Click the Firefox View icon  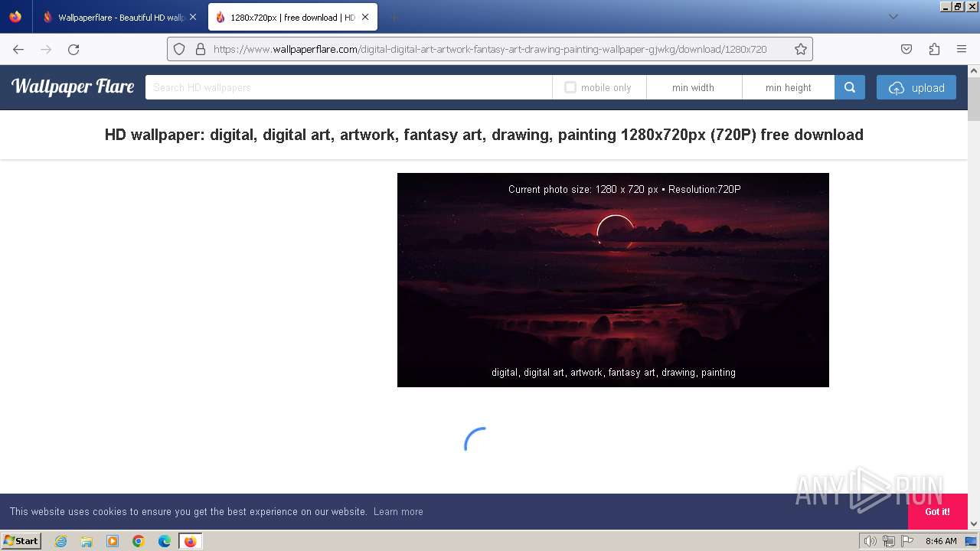[x=15, y=17]
